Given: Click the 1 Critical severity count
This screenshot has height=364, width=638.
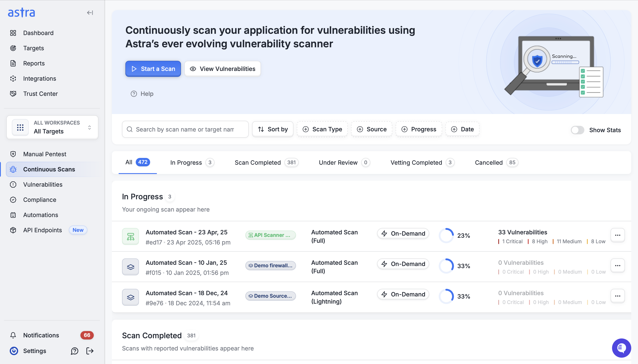Looking at the screenshot, I should (510, 242).
